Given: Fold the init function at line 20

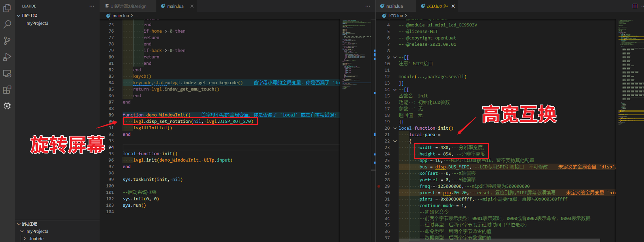Looking at the screenshot, I should tap(395, 128).
